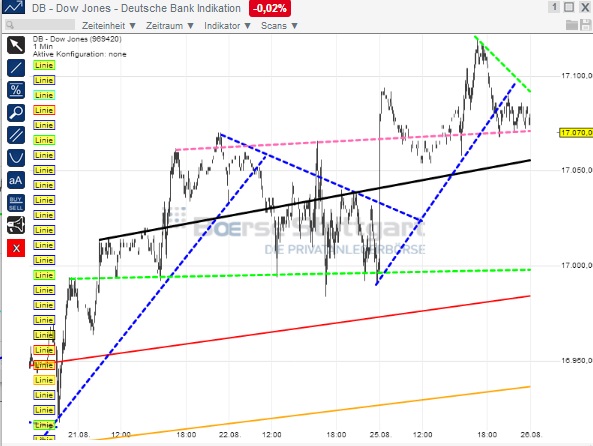Click the chart label DB - Dow Jones (969420)
This screenshot has width=593, height=446.
[77, 39]
